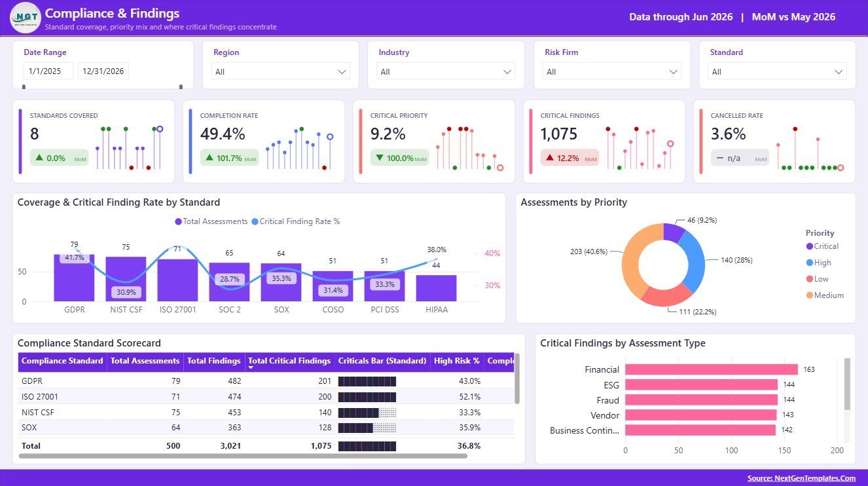Click the green up arrow in Standards Covered card
868x486 pixels.
pos(39,158)
